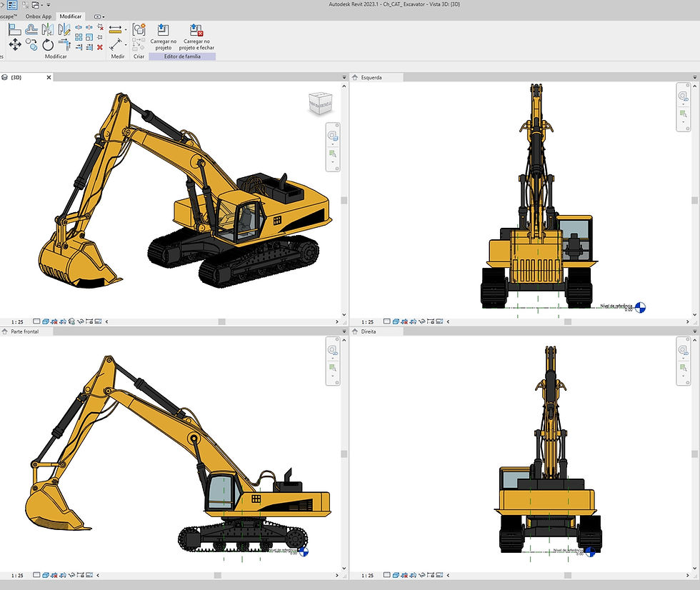700x590 pixels.
Task: Select the aligned dimension Medir tool
Action: tap(114, 29)
